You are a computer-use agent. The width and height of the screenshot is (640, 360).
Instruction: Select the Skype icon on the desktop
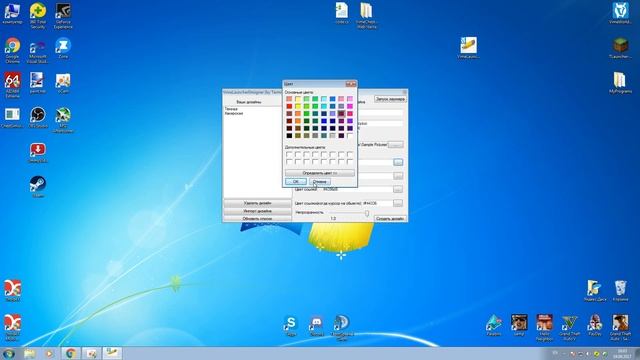291,326
